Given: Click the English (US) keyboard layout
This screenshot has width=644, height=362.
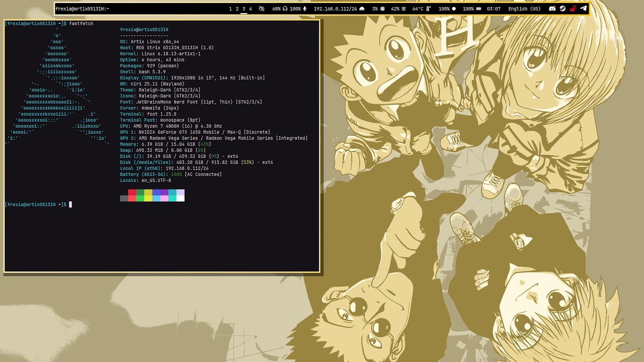Looking at the screenshot, I should point(524,9).
